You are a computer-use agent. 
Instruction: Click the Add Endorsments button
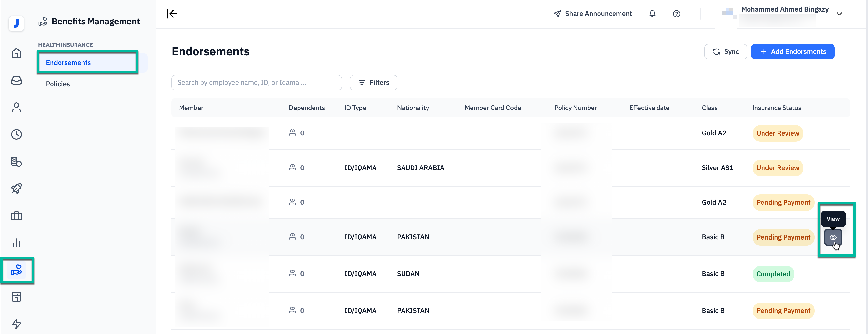click(x=793, y=51)
